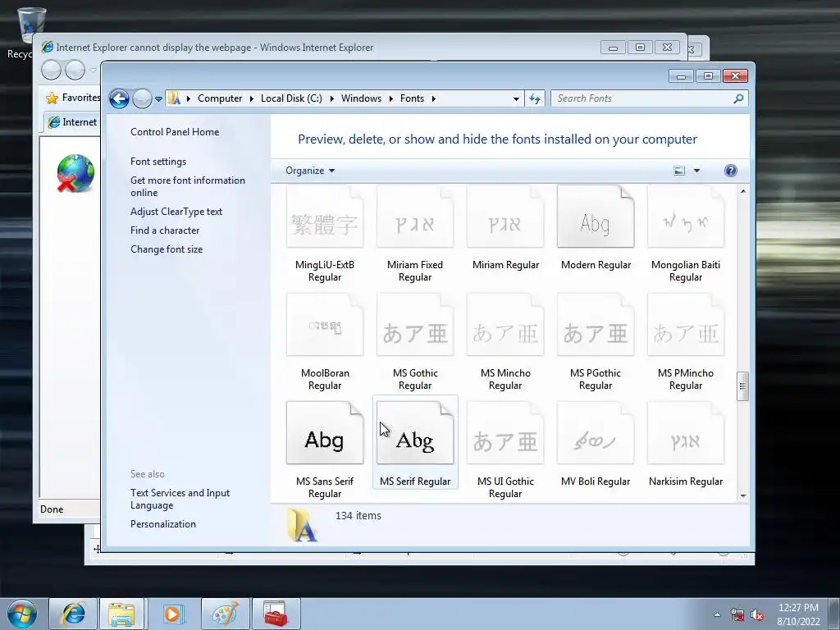
Task: Select the MS UI Gothic Regular font icon
Action: coord(505,433)
